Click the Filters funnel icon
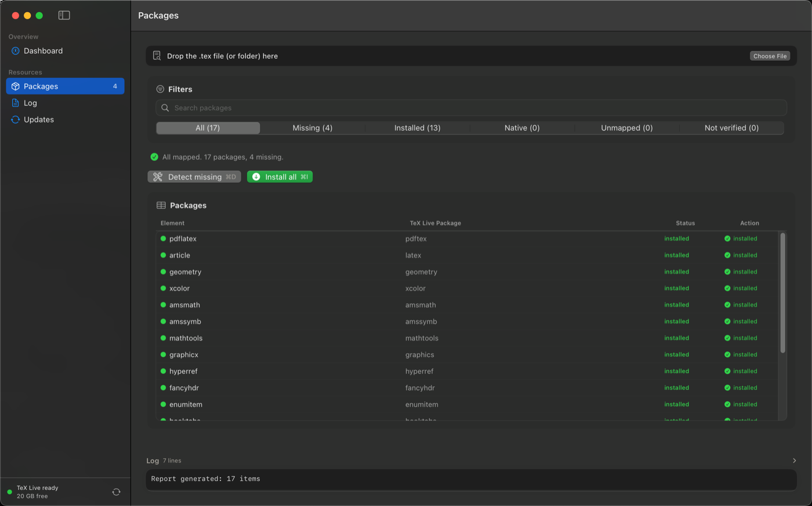The height and width of the screenshot is (506, 812). [160, 89]
